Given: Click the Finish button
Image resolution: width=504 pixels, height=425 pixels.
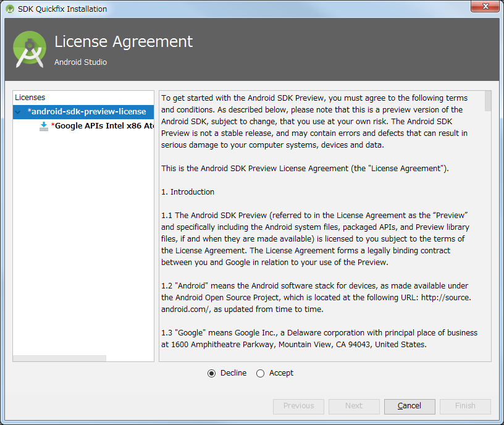Looking at the screenshot, I should (x=465, y=406).
